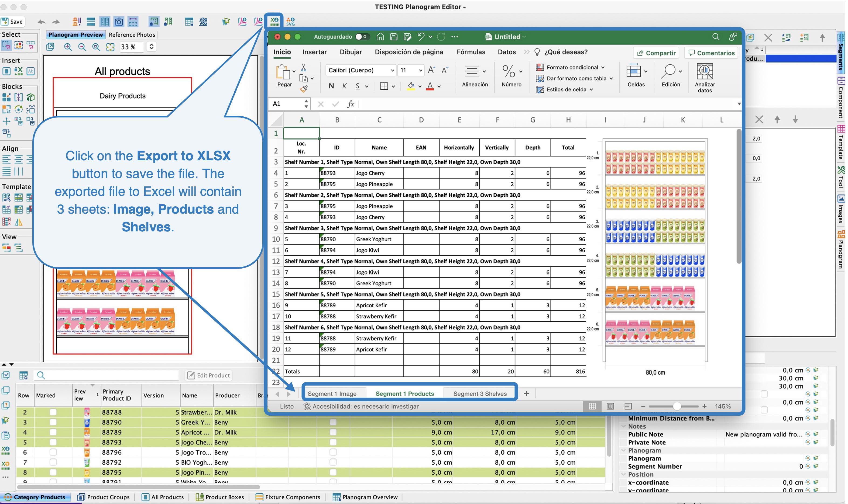Screen dimensions: 848x504
Task: Click the Save button
Action: point(12,22)
